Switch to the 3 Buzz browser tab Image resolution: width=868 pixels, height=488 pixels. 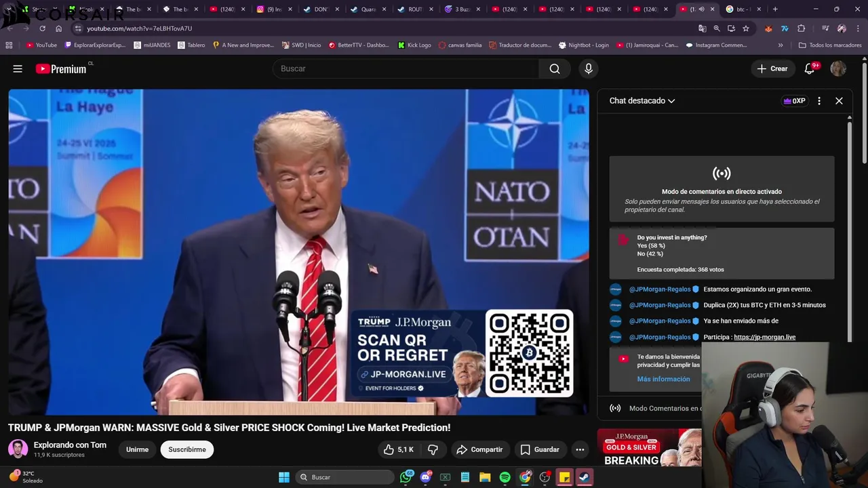point(462,9)
